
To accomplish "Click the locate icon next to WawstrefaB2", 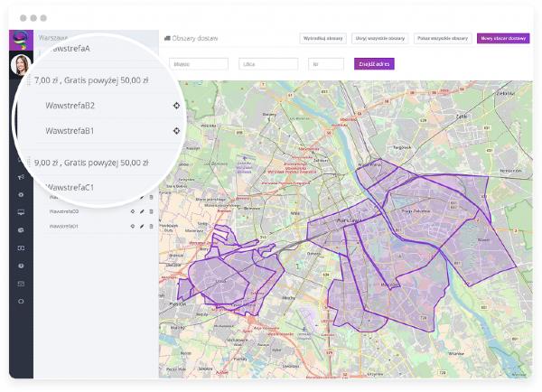I will (x=176, y=106).
